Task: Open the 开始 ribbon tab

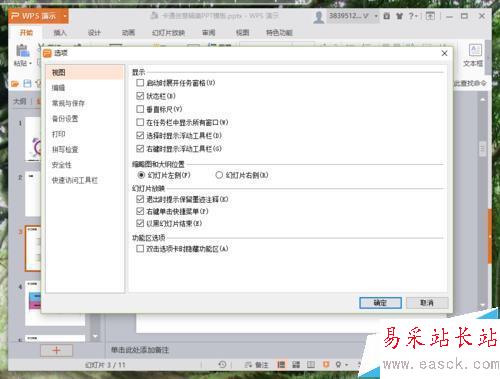Action: 26,33
